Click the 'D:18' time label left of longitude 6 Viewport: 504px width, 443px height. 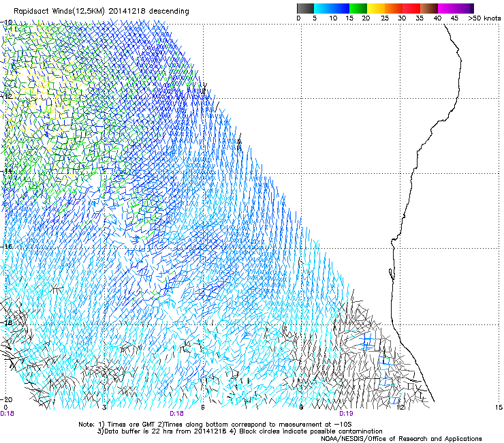pyautogui.click(x=176, y=414)
